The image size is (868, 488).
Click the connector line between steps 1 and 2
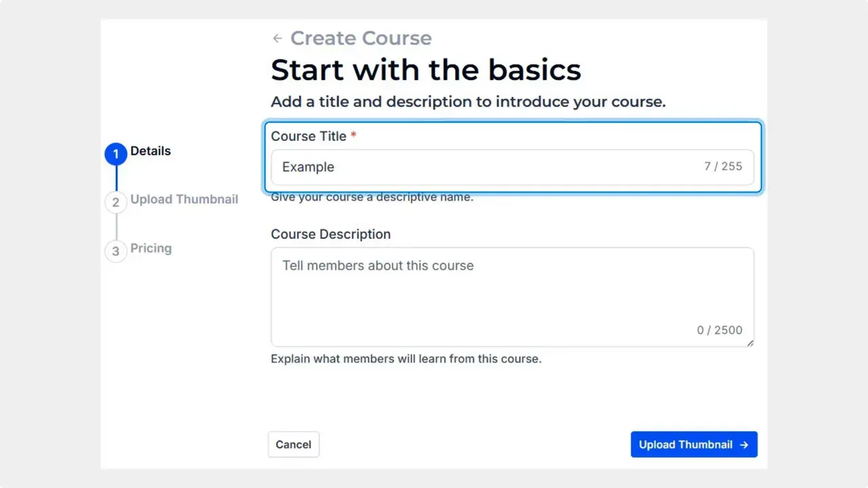[x=115, y=178]
